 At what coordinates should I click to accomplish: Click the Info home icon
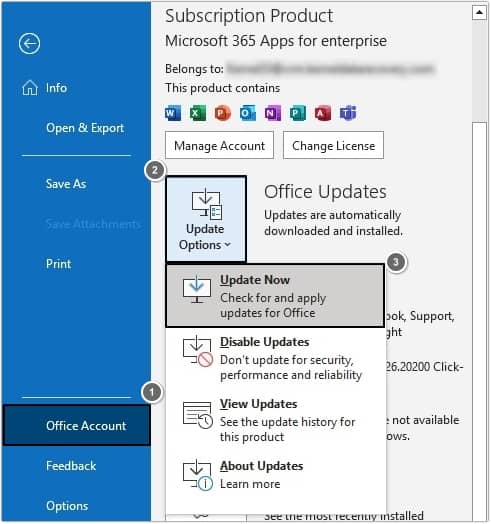tap(30, 88)
